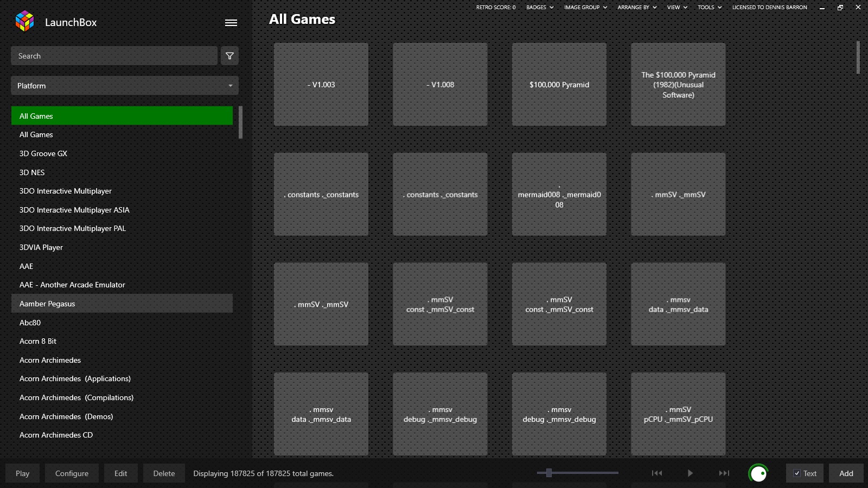Image resolution: width=868 pixels, height=488 pixels.
Task: Select 3DVIA Player platform
Action: (122, 247)
